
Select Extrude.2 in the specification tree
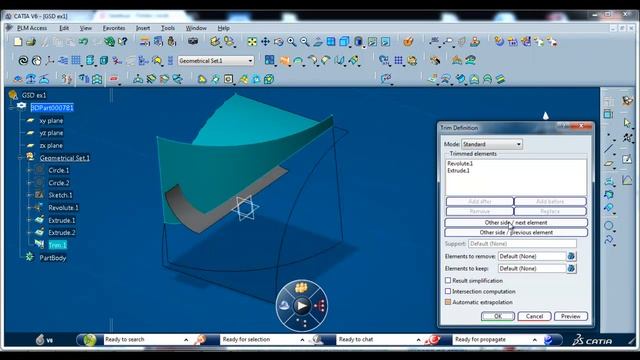click(62, 233)
